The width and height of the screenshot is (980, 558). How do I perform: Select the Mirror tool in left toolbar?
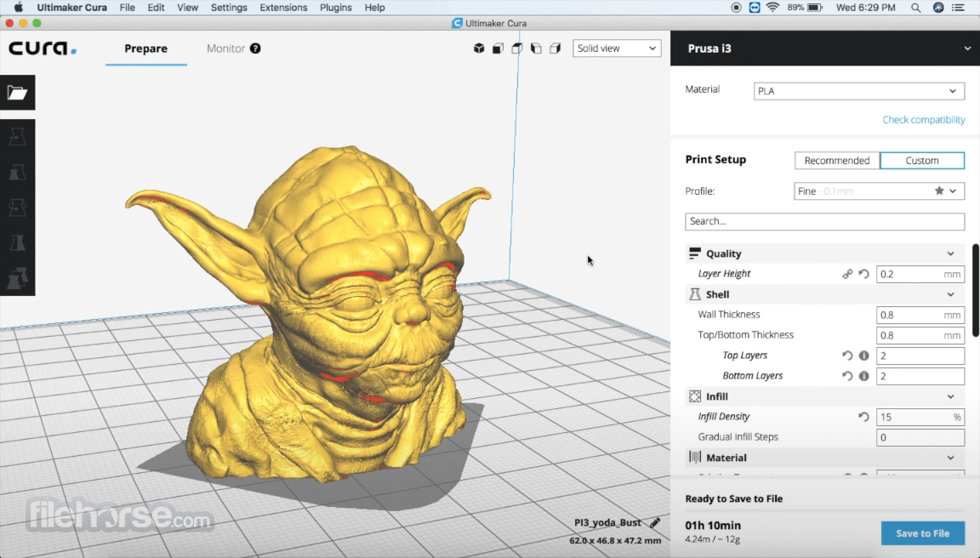pos(18,242)
